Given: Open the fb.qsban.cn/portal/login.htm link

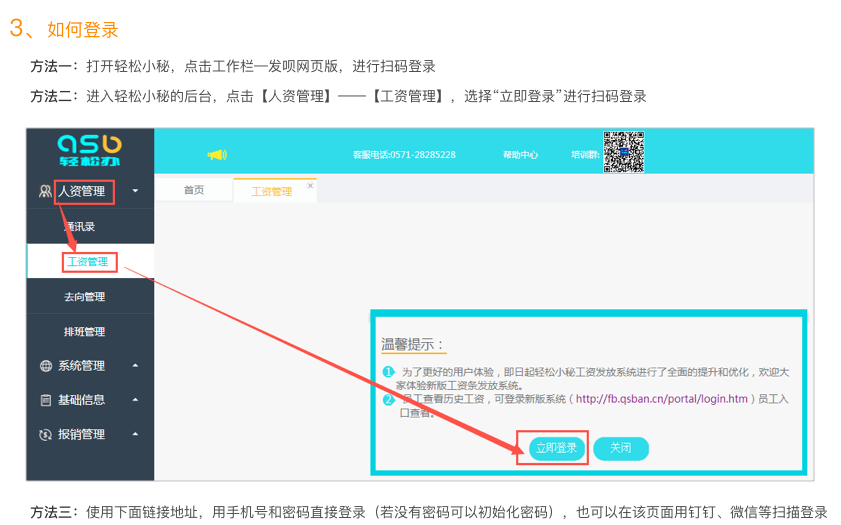Looking at the screenshot, I should (662, 399).
